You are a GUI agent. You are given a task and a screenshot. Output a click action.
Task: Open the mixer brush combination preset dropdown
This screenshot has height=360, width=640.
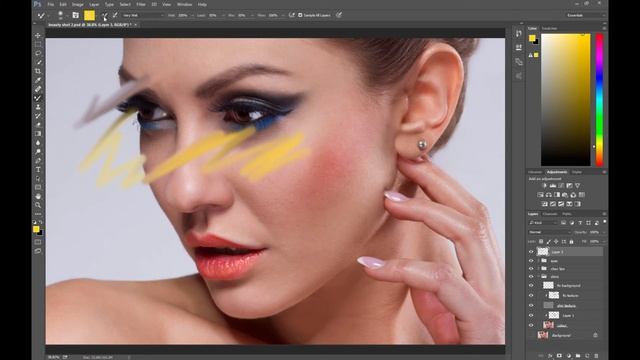(x=143, y=16)
